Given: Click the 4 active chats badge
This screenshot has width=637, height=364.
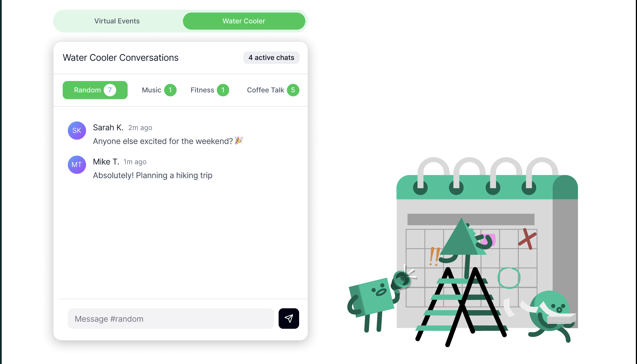Looking at the screenshot, I should [x=271, y=58].
